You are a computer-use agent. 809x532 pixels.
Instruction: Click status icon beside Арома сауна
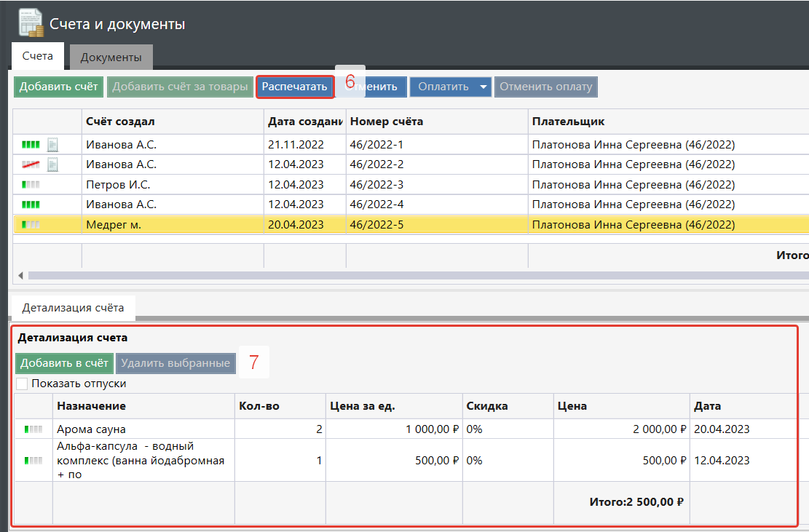(33, 429)
